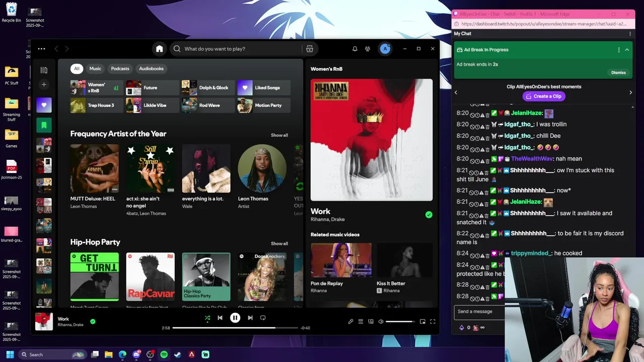Pause the playing song
The height and width of the screenshot is (362, 644).
(x=235, y=318)
